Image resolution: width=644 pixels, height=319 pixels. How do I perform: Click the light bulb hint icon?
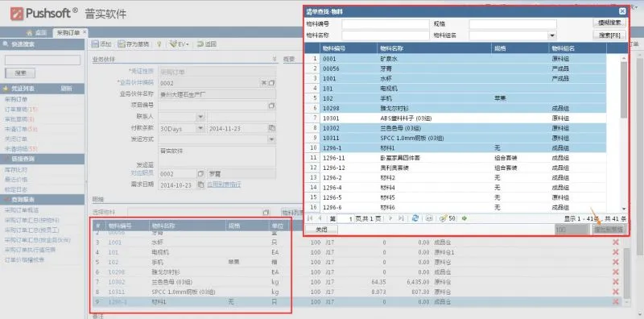159,44
